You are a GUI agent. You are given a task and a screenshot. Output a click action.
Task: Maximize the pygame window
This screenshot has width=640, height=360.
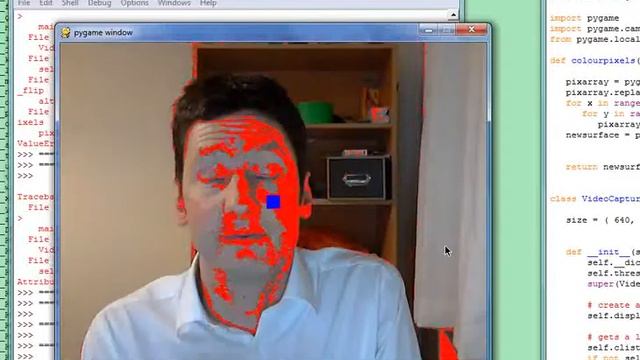click(446, 30)
